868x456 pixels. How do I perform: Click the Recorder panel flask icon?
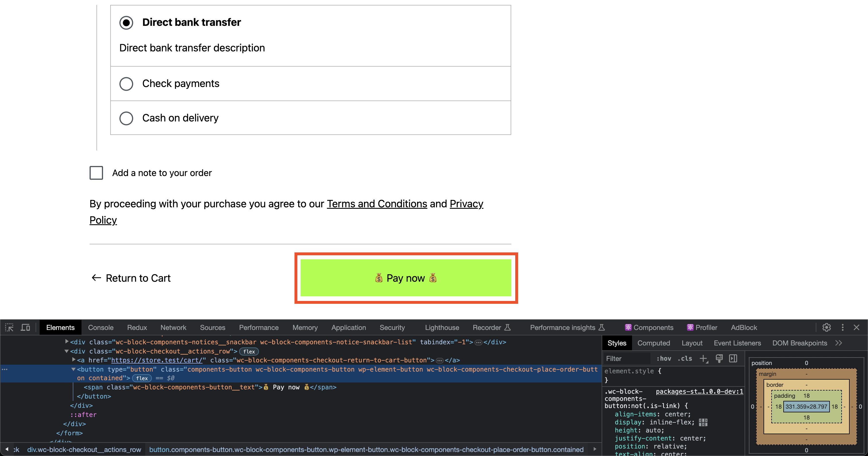(x=507, y=327)
